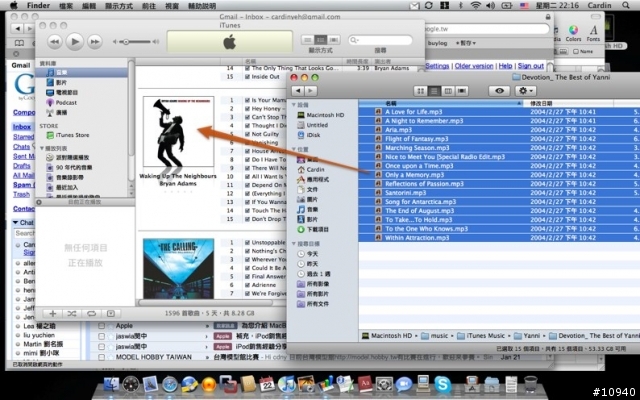Open the Finder menu in the menu bar

[38, 5]
